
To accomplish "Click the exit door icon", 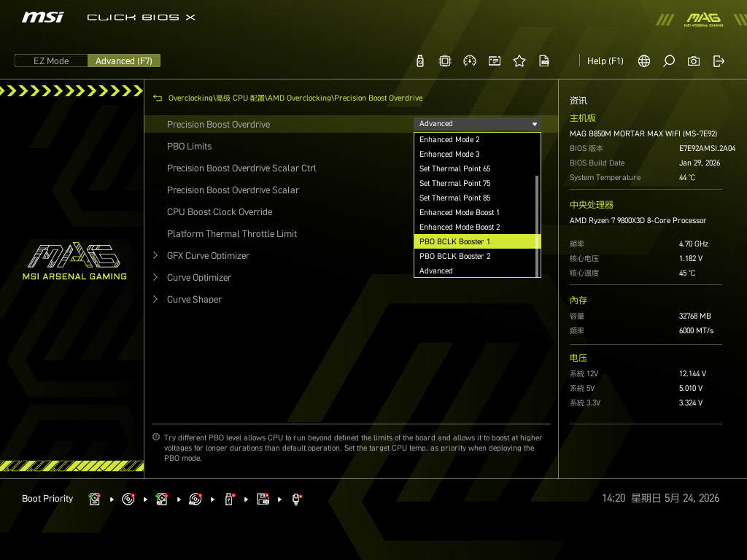I will pos(719,61).
